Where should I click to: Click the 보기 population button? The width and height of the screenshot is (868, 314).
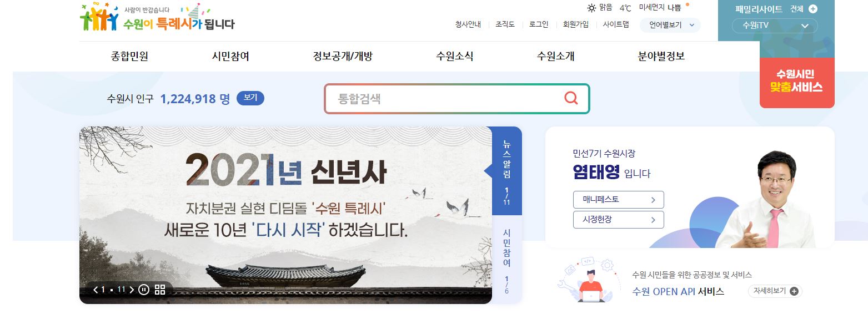pos(250,98)
